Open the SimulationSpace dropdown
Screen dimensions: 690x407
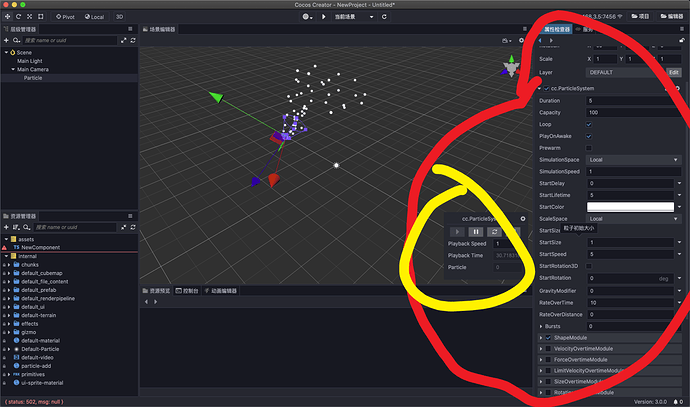point(634,160)
